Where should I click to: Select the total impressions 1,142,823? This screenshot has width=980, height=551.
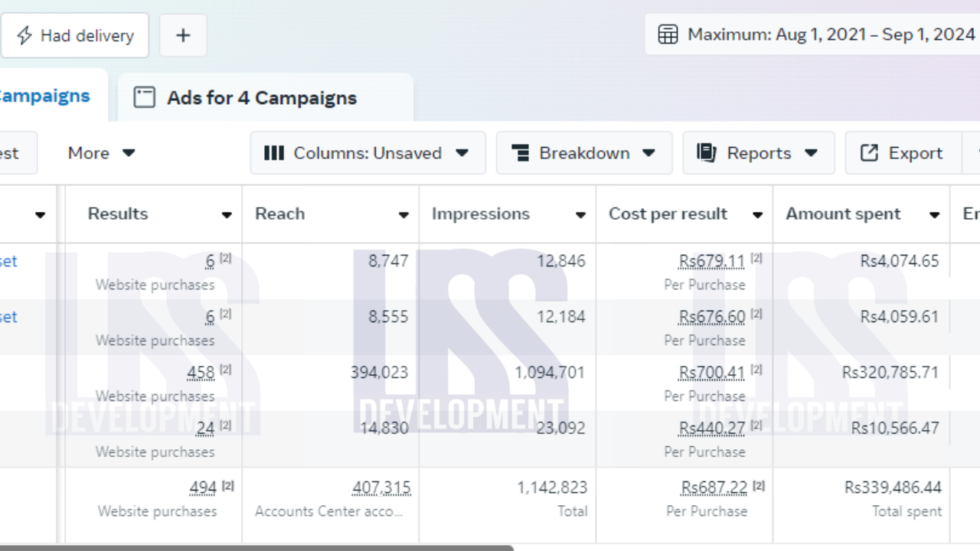tap(552, 487)
